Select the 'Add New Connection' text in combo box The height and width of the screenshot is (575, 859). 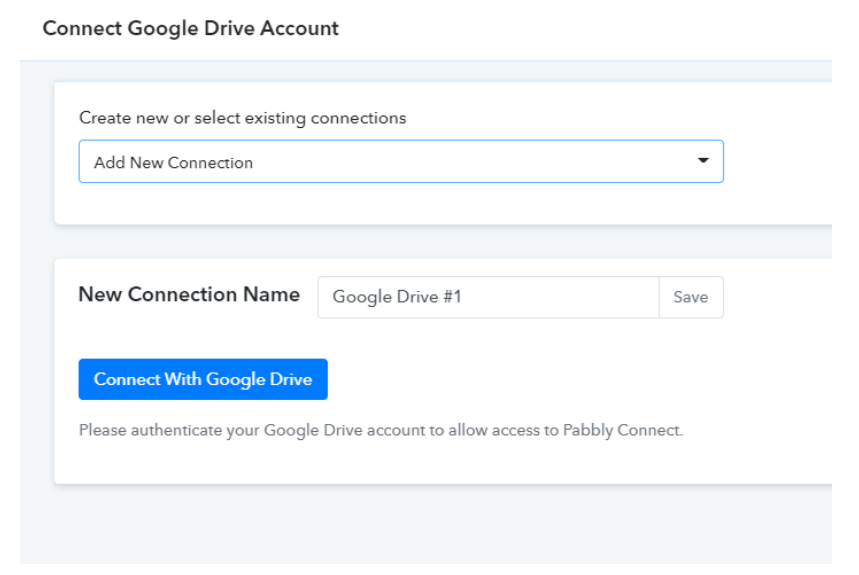tap(173, 163)
